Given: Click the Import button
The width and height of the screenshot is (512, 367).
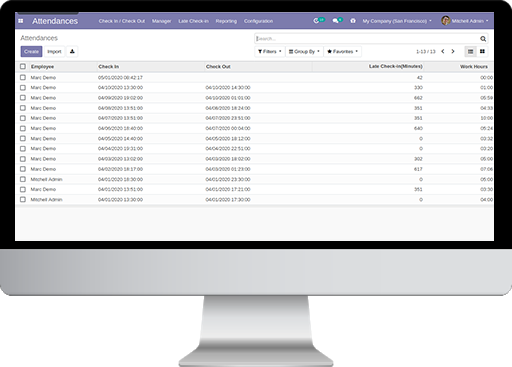Looking at the screenshot, I should 54,52.
